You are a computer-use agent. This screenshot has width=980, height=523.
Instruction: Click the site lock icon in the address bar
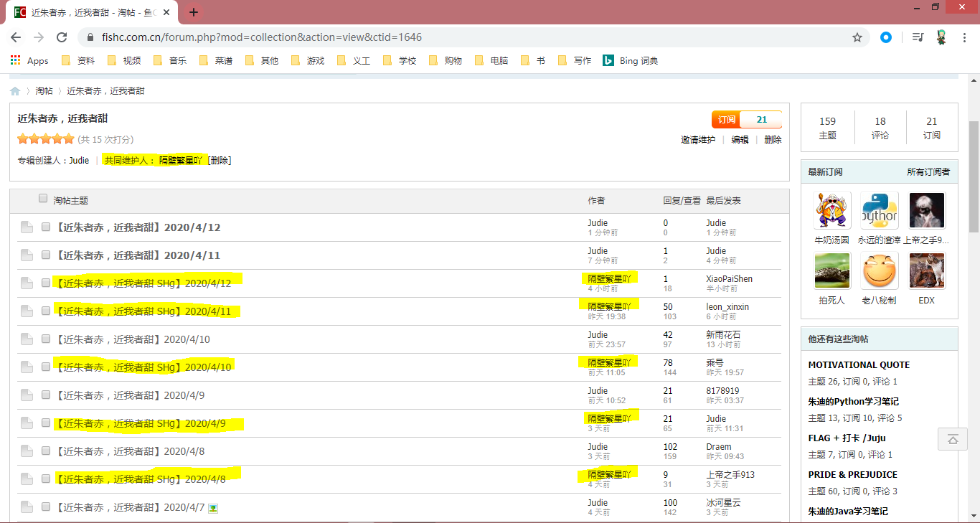91,37
